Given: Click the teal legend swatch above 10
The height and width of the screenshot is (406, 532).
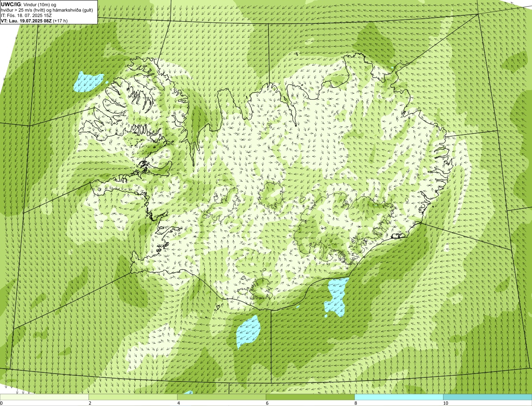Looking at the screenshot, I should click(488, 397).
